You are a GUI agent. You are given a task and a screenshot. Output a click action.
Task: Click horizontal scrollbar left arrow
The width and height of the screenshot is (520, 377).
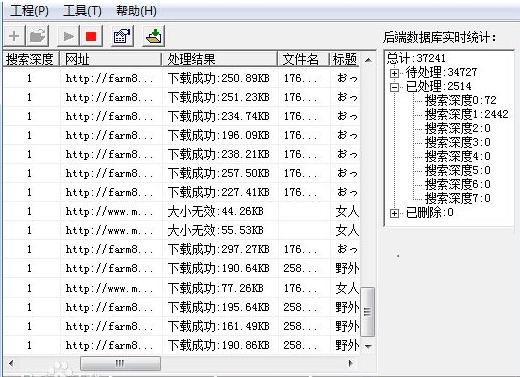11,363
